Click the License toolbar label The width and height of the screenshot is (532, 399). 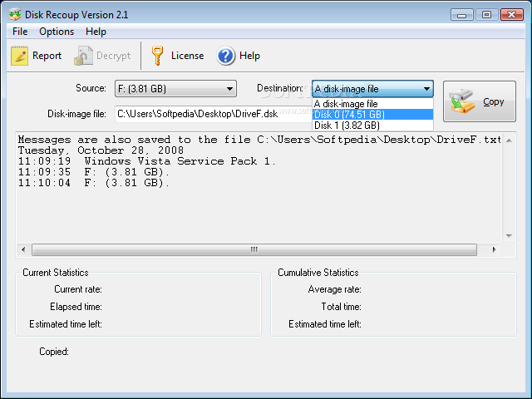pos(187,56)
